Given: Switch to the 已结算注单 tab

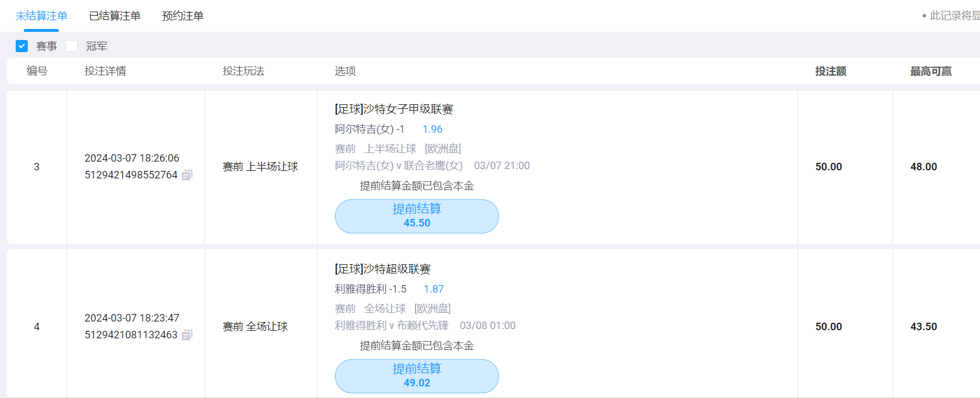Looking at the screenshot, I should click(x=115, y=16).
